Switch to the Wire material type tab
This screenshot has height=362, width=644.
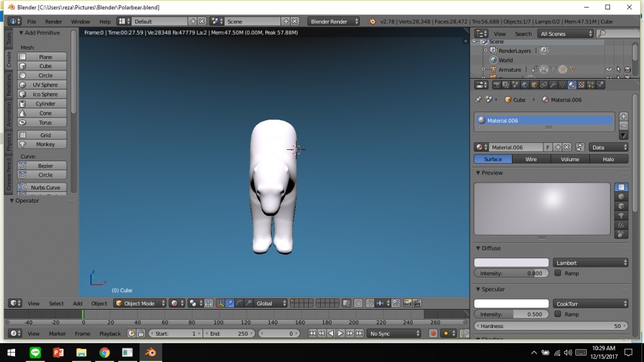pos(531,159)
